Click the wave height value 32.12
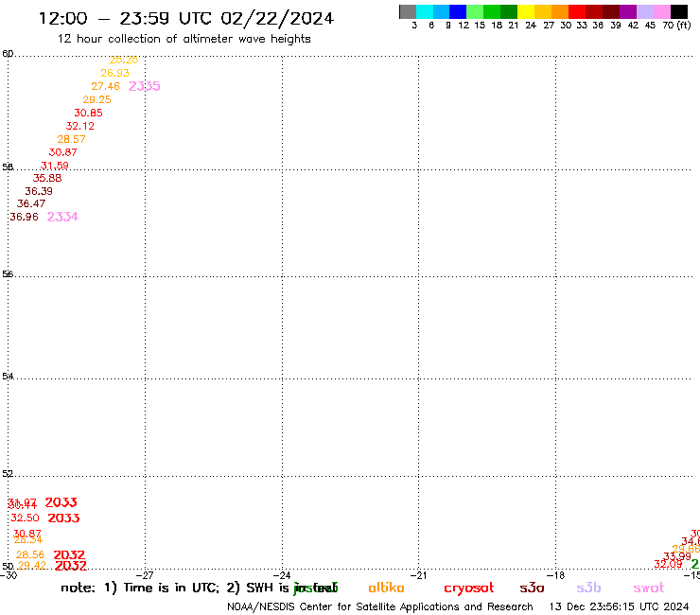700x615 pixels. point(80,126)
